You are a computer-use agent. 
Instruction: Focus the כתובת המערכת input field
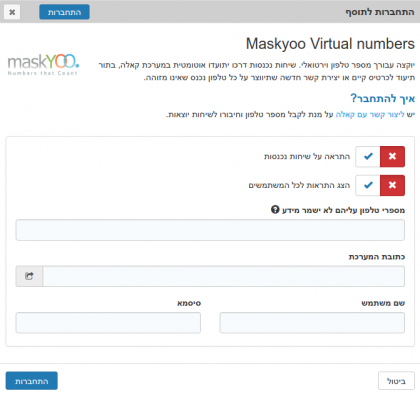224,276
